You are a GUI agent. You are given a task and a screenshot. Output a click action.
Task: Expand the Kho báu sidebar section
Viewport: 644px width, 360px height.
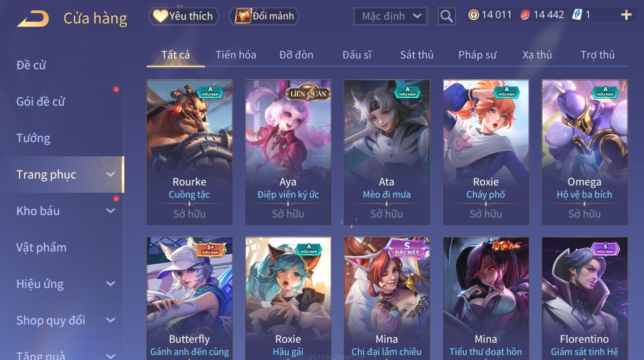111,211
